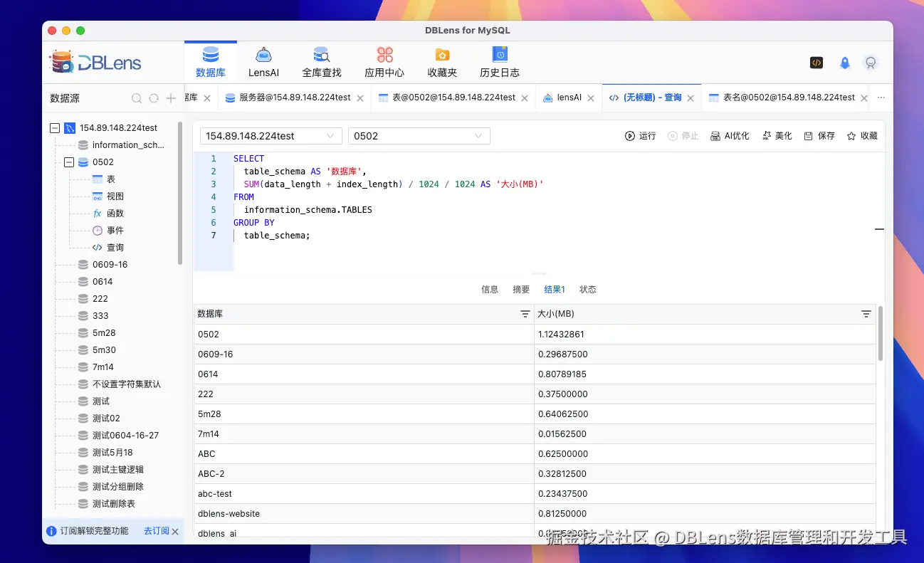Viewport: 924px width, 563px height.
Task: Collapse the 154.89.148.224test tree node
Action: (x=55, y=128)
